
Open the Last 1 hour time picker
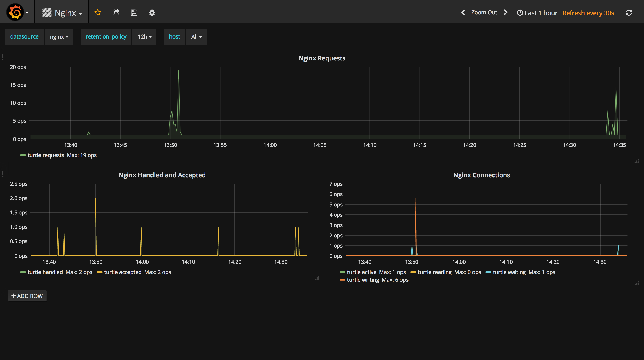[x=537, y=13]
